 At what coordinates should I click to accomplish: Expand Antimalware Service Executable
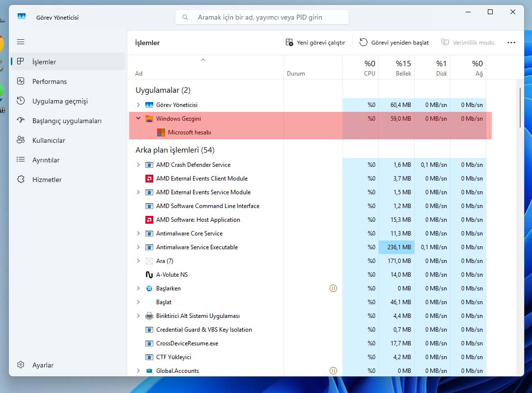[138, 247]
